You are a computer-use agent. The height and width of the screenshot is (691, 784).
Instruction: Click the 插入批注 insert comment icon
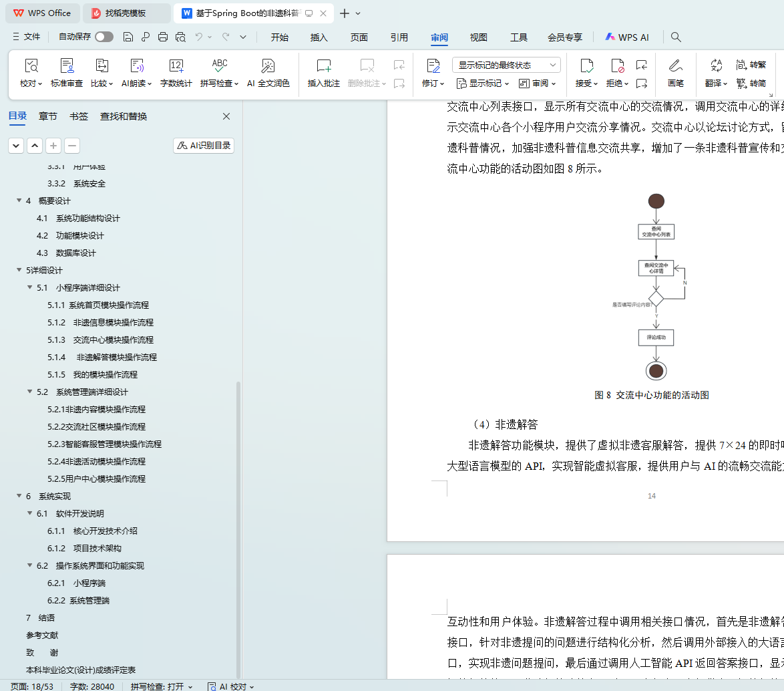point(323,73)
